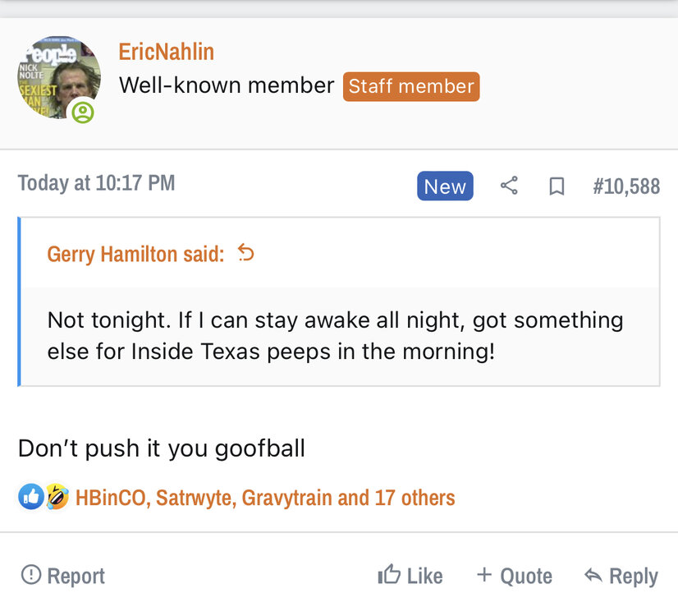Bookmark this post

pos(557,186)
